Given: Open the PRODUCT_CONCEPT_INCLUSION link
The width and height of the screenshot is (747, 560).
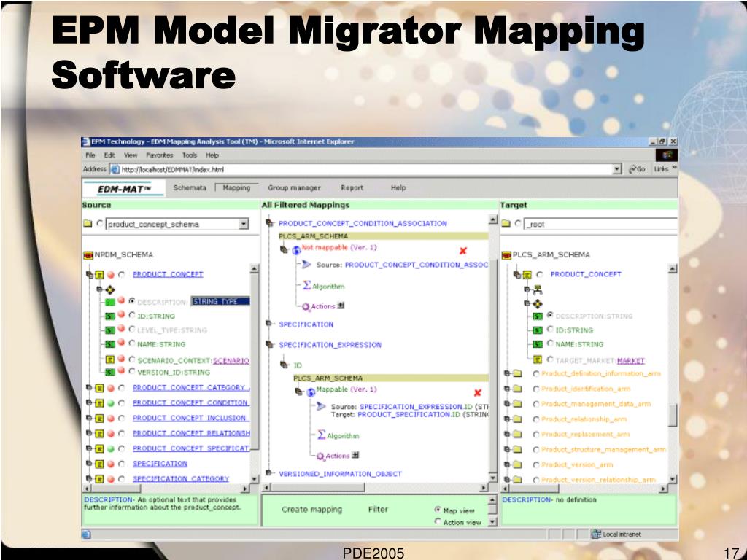Looking at the screenshot, I should [x=190, y=418].
